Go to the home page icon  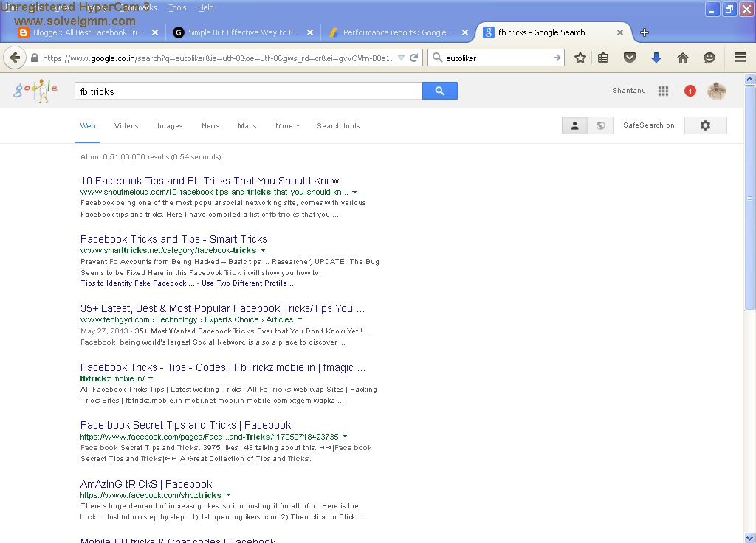pos(682,58)
